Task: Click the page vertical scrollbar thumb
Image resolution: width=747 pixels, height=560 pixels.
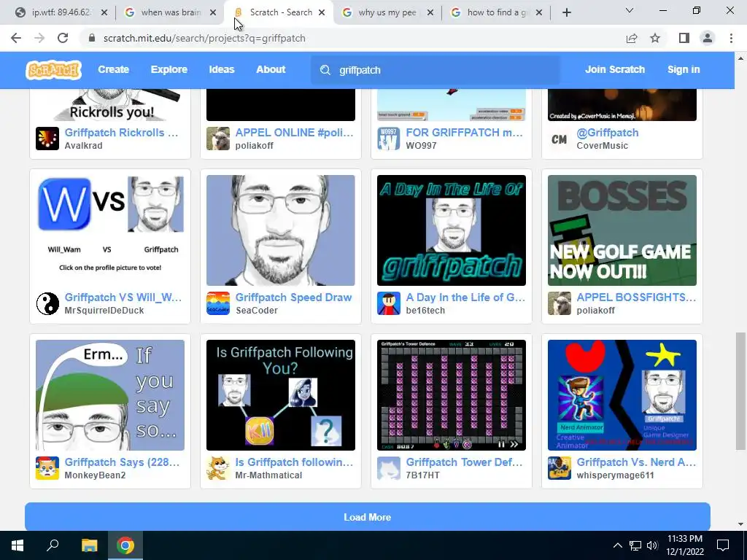Action: [x=740, y=391]
